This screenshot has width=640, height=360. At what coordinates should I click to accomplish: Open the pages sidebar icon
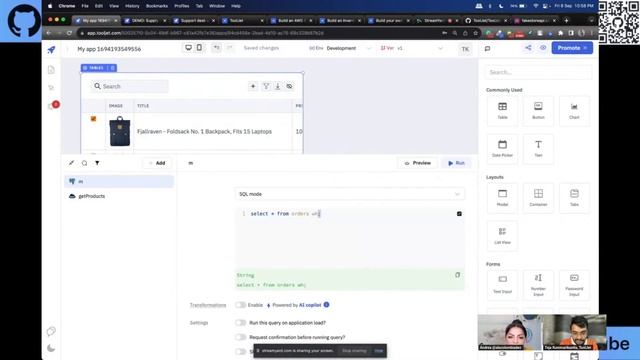51,70
